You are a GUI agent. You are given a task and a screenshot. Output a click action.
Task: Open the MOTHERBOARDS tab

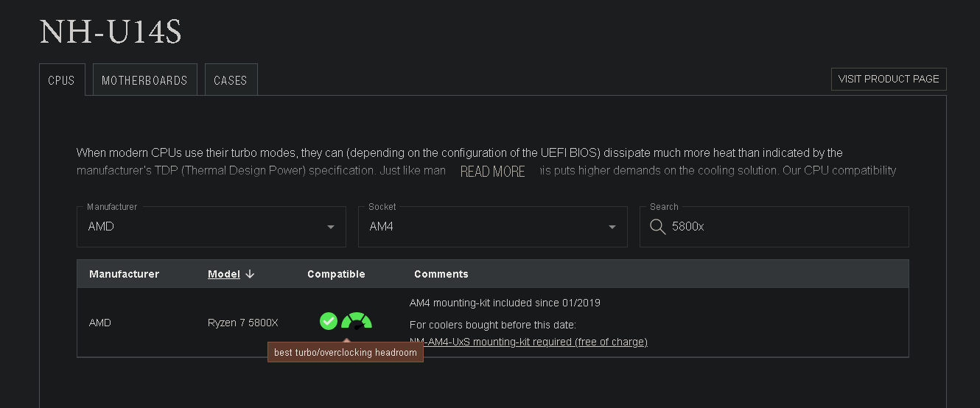point(144,80)
